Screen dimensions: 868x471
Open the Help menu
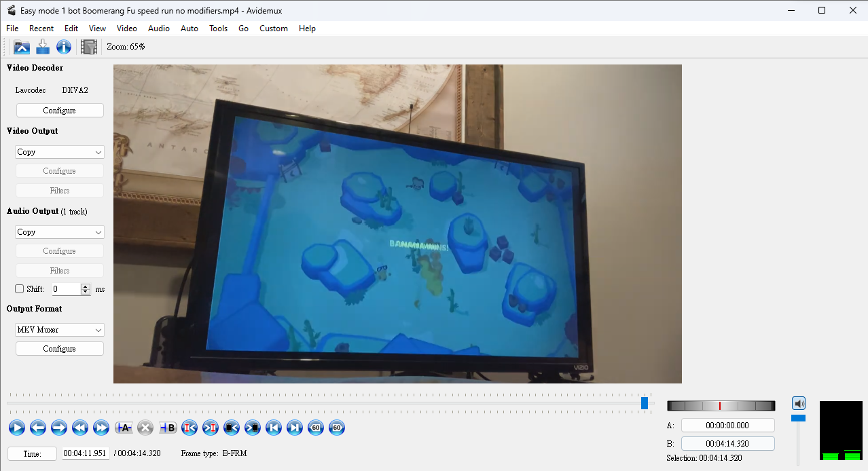point(307,29)
